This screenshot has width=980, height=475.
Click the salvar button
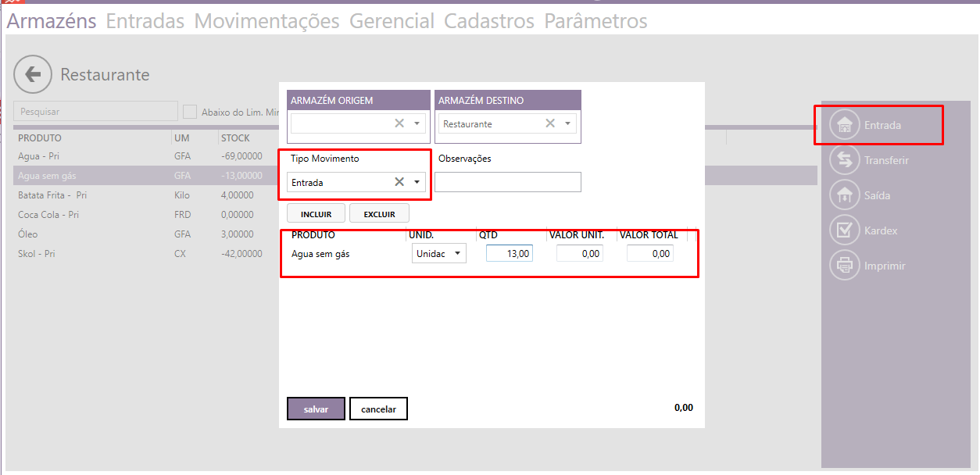(x=316, y=409)
